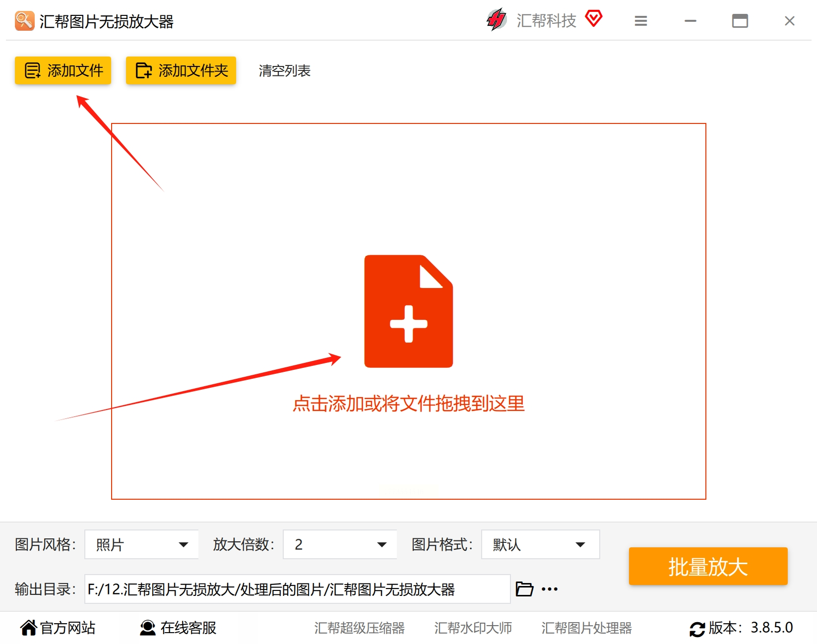Click the 输出目录 label
The image size is (817, 644).
pos(46,589)
